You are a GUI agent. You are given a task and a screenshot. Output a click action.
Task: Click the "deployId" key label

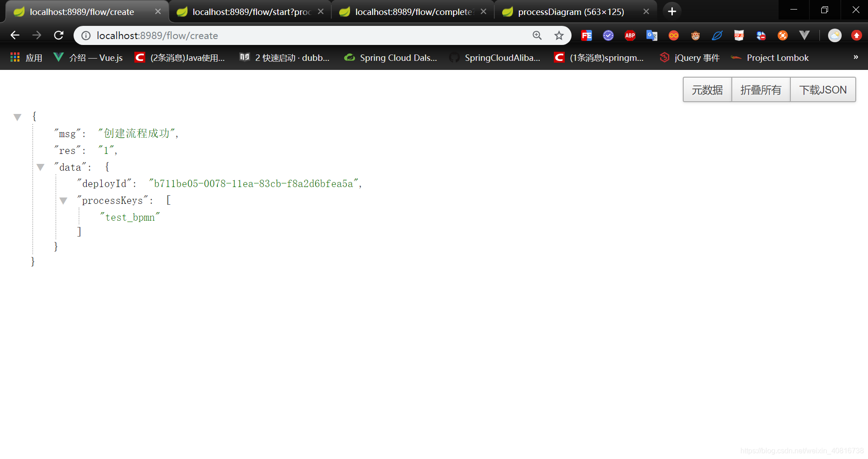click(x=104, y=183)
